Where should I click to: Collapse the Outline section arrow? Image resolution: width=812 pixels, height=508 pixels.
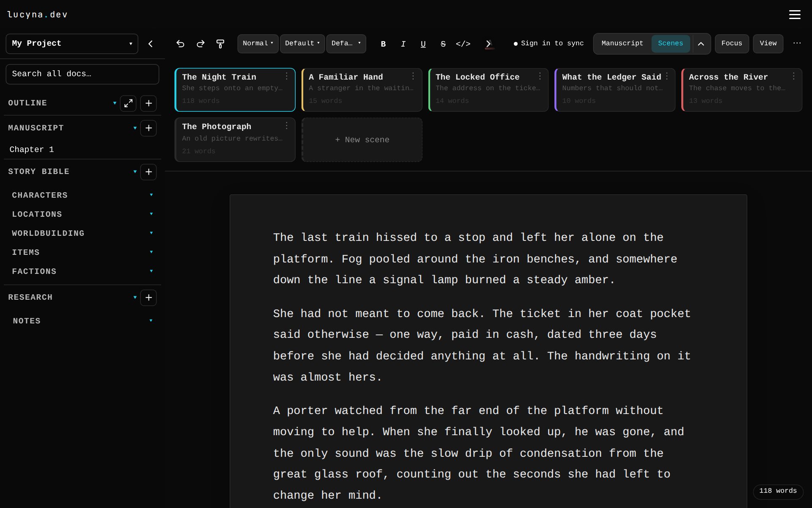point(115,103)
